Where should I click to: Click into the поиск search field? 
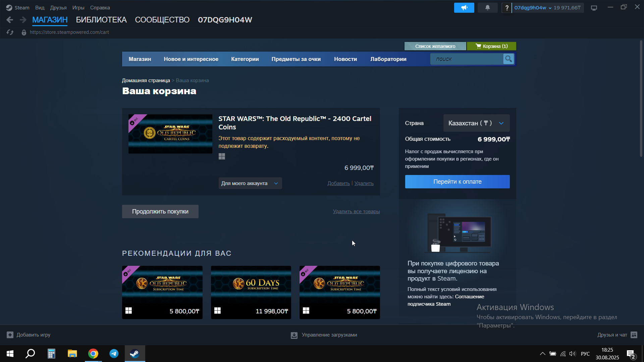coord(467,59)
